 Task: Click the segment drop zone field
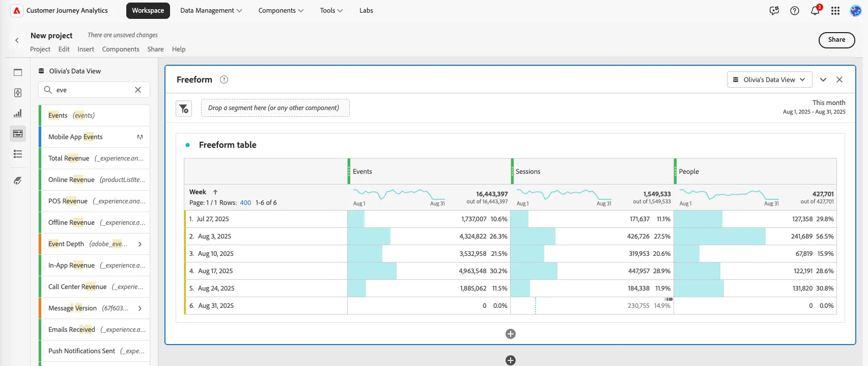point(275,108)
